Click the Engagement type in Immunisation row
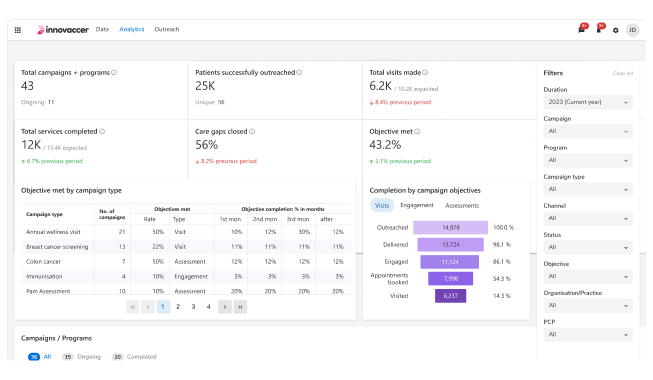The height and width of the screenshot is (380, 653). click(x=191, y=276)
